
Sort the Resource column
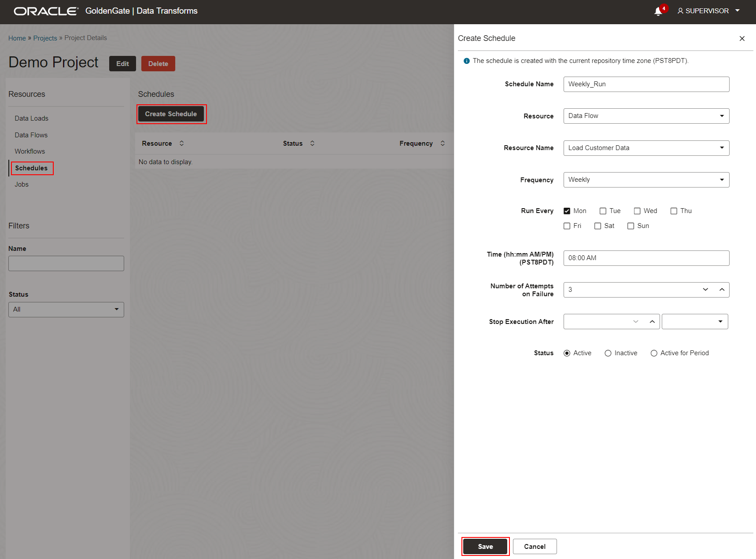tap(181, 143)
